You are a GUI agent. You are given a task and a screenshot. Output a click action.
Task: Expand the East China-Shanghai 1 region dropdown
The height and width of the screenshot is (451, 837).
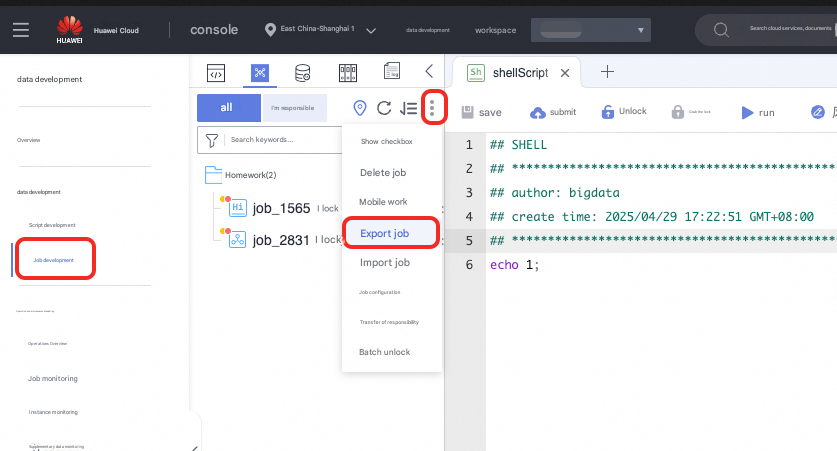pyautogui.click(x=371, y=30)
